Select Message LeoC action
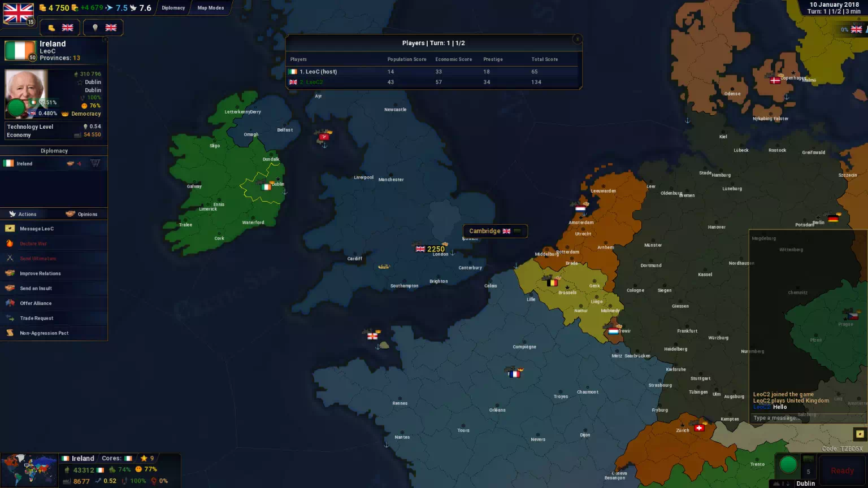This screenshot has height=488, width=868. point(54,229)
